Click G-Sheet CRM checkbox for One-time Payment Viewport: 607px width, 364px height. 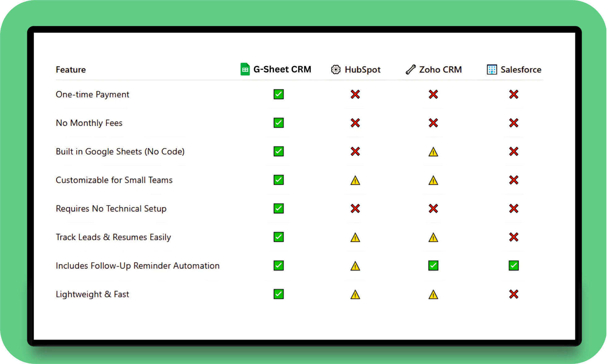coord(278,94)
